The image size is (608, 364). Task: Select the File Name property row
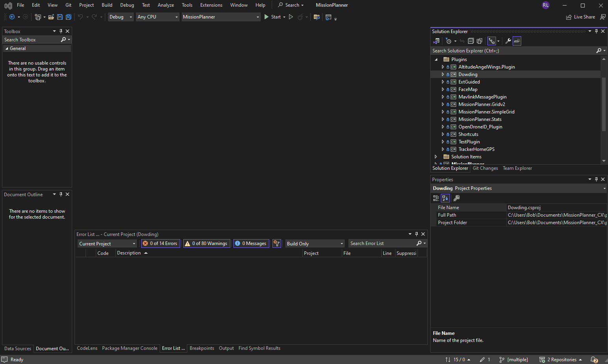click(518, 208)
